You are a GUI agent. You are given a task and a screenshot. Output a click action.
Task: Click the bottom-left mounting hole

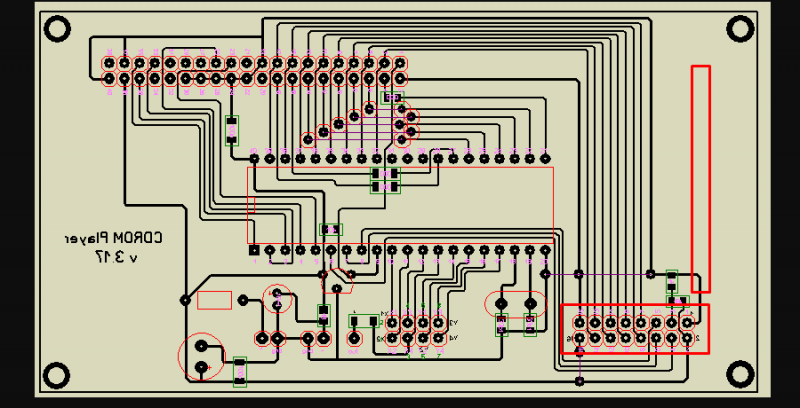[x=57, y=374]
